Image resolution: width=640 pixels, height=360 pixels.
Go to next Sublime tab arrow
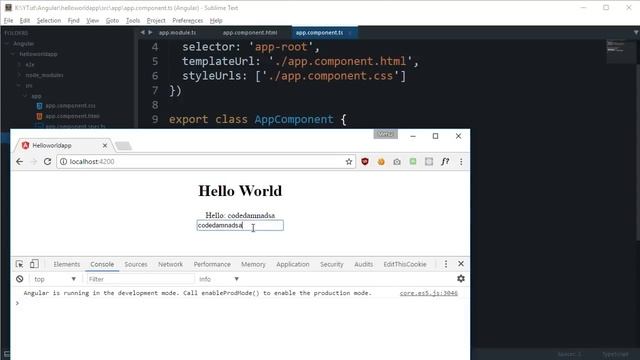click(x=150, y=32)
